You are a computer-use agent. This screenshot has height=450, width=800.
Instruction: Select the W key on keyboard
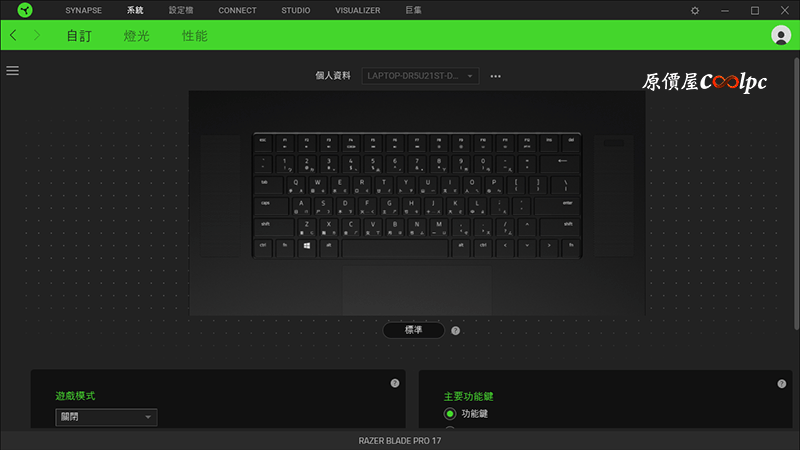pos(317,185)
